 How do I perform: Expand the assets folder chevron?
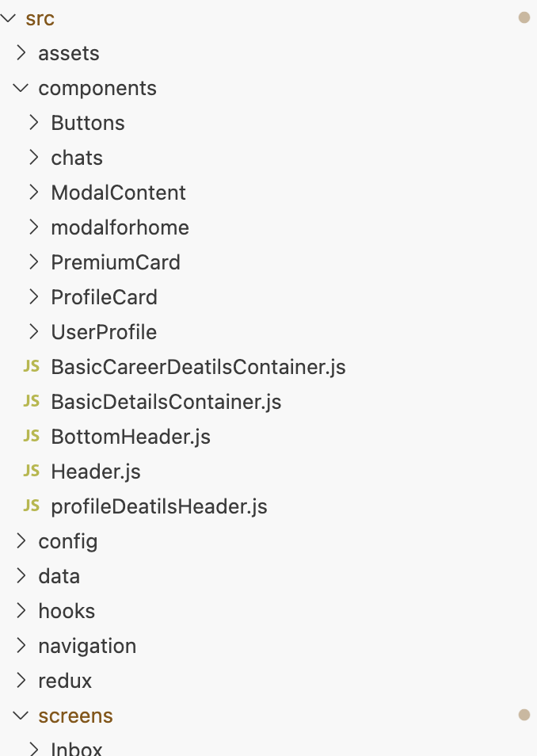click(21, 53)
